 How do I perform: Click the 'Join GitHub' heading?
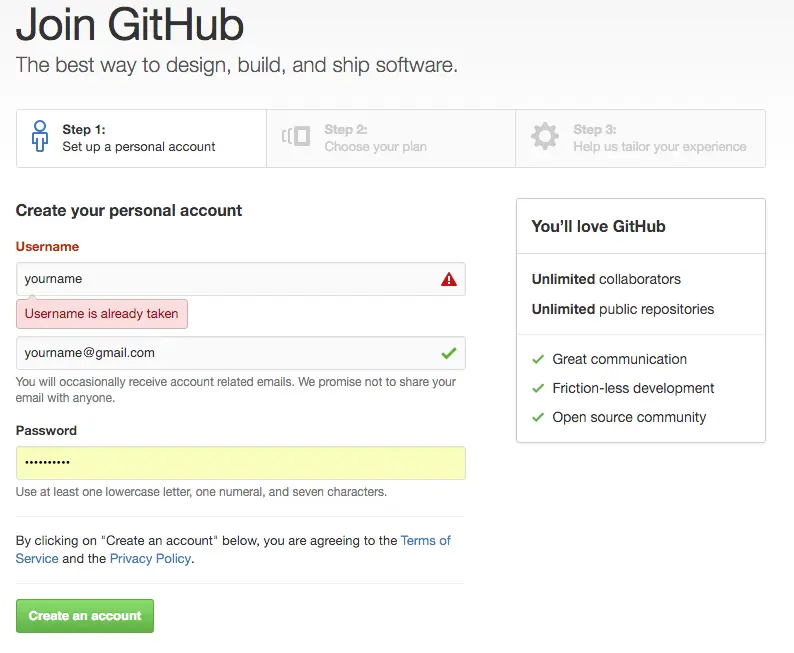130,24
